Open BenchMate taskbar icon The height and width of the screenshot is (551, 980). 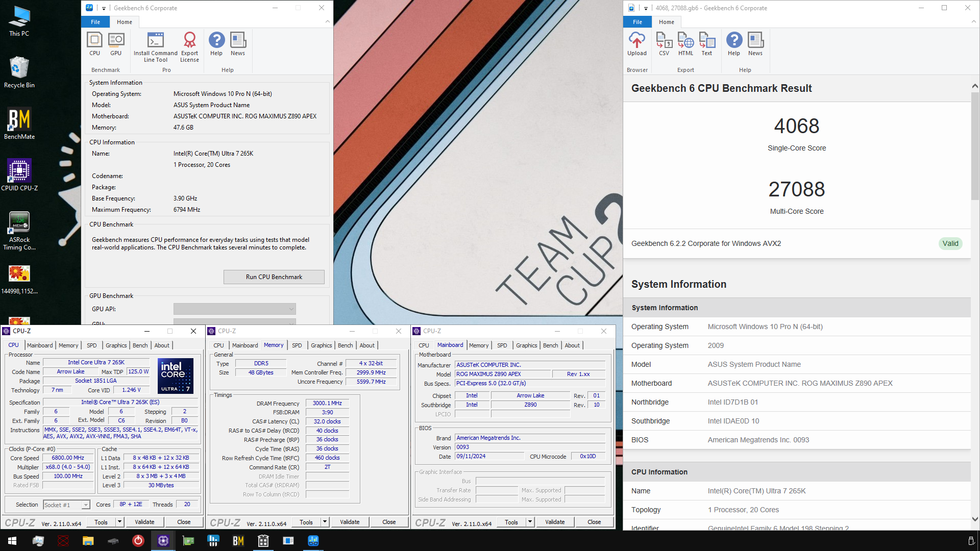pyautogui.click(x=238, y=541)
